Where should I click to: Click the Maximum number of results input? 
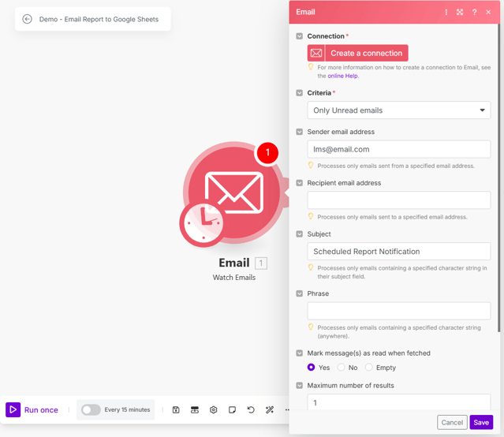coord(399,402)
